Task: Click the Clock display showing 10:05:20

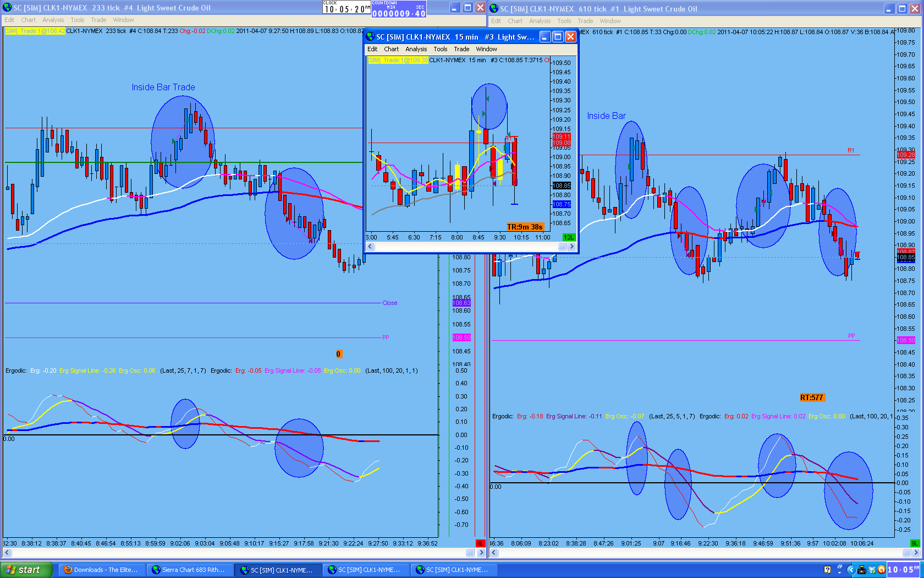Action: coord(346,7)
